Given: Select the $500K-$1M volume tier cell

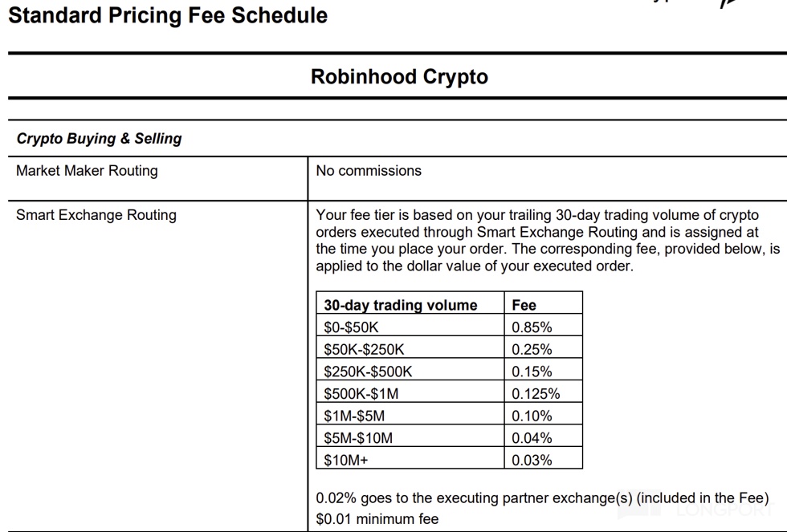Looking at the screenshot, I should [x=361, y=394].
